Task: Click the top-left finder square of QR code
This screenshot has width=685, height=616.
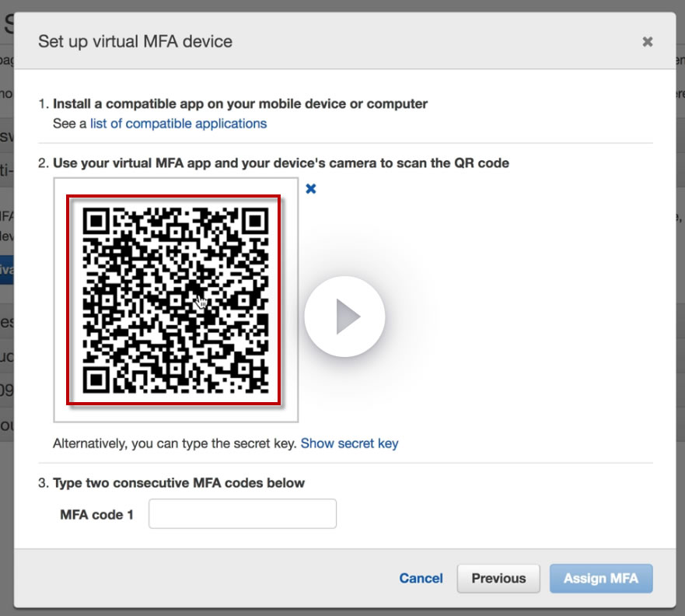Action: point(96,222)
